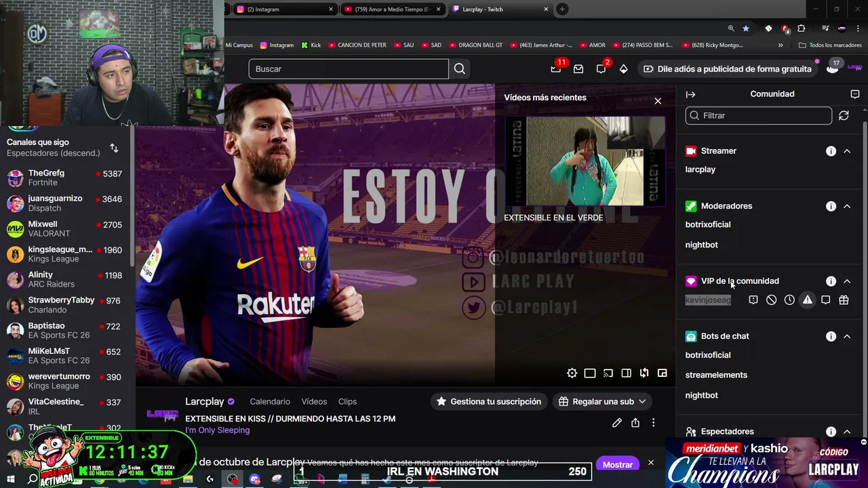This screenshot has height=488, width=868.
Task: Collapse the chat panel with arrow icon
Action: point(690,94)
